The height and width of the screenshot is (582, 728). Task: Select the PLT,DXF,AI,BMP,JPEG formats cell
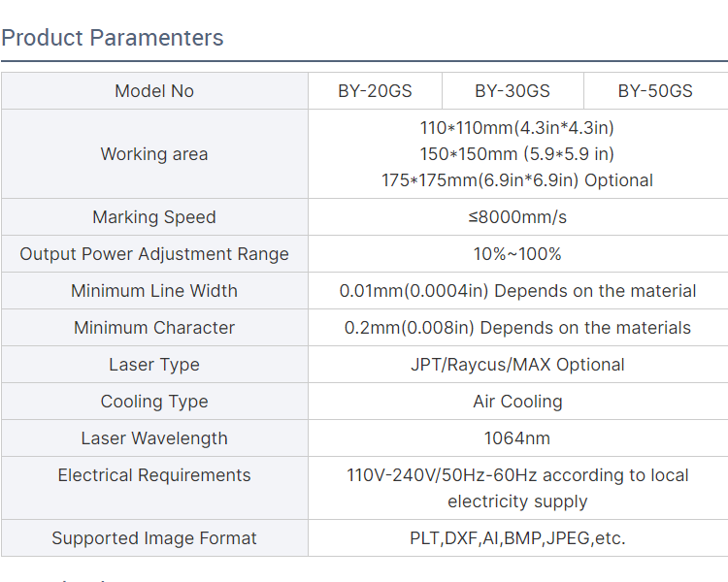pyautogui.click(x=517, y=538)
